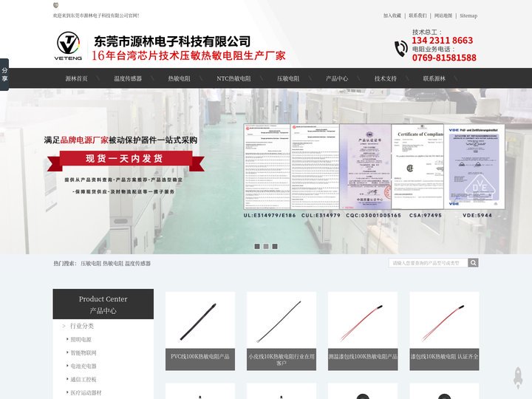532x399 pixels.
Task: Click the 网站地图 top link
Action: [x=443, y=16]
